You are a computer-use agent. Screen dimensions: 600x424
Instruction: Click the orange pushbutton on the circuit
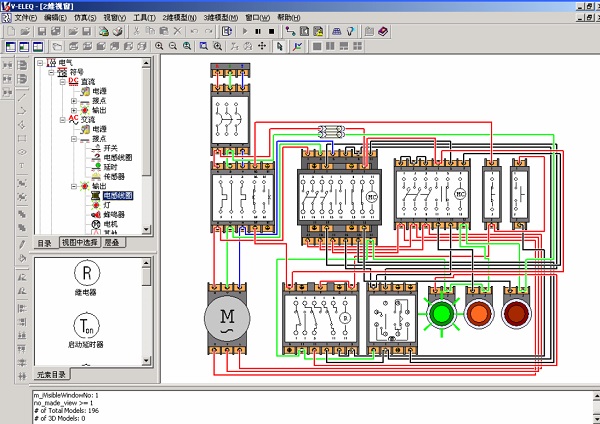click(x=479, y=312)
